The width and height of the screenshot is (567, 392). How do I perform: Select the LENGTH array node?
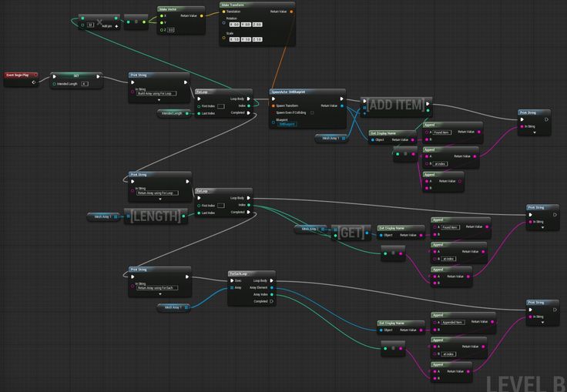(x=156, y=216)
